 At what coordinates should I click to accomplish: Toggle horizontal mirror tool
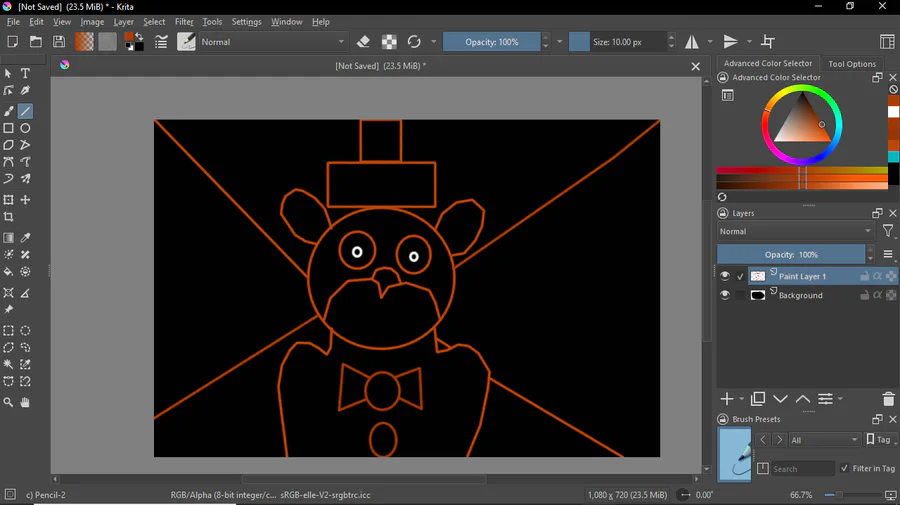click(x=692, y=42)
